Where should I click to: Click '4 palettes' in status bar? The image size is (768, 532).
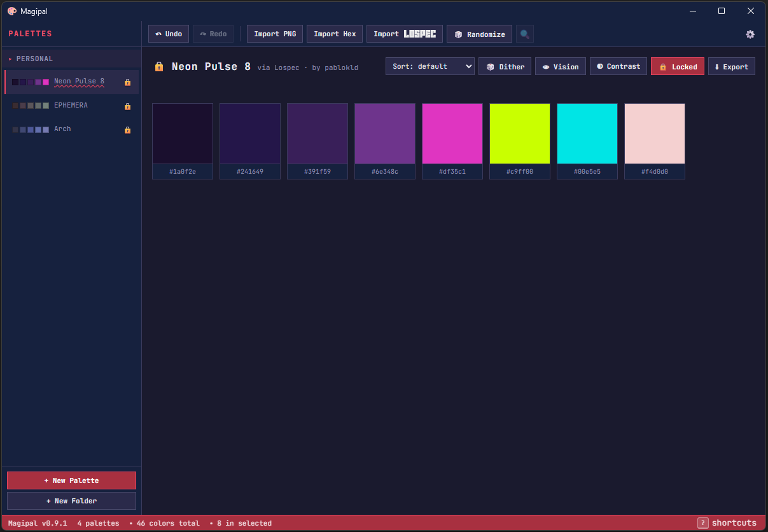(98, 523)
